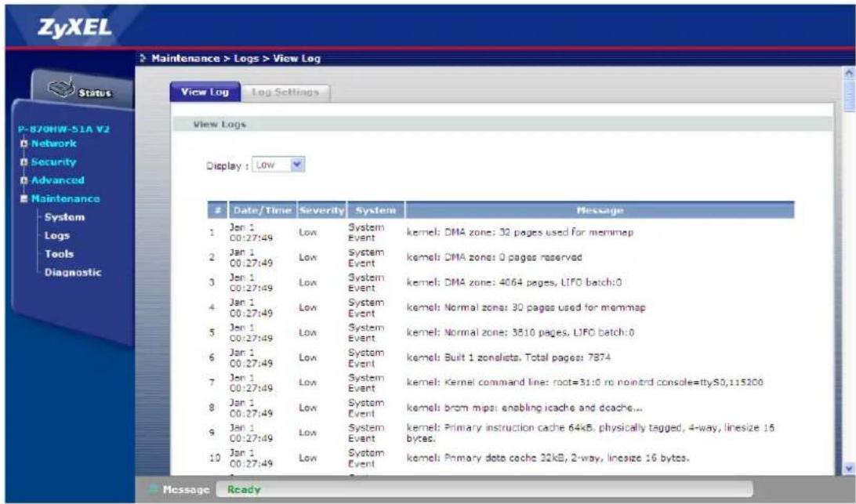
Task: Select log message 'DMA zone: 4064 pages, LIFO batch:0'
Action: click(514, 282)
